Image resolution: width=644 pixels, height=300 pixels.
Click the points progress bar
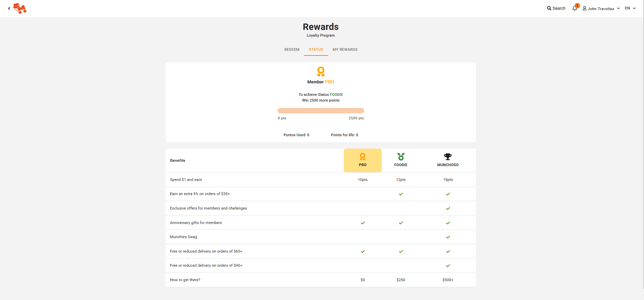coord(321,111)
